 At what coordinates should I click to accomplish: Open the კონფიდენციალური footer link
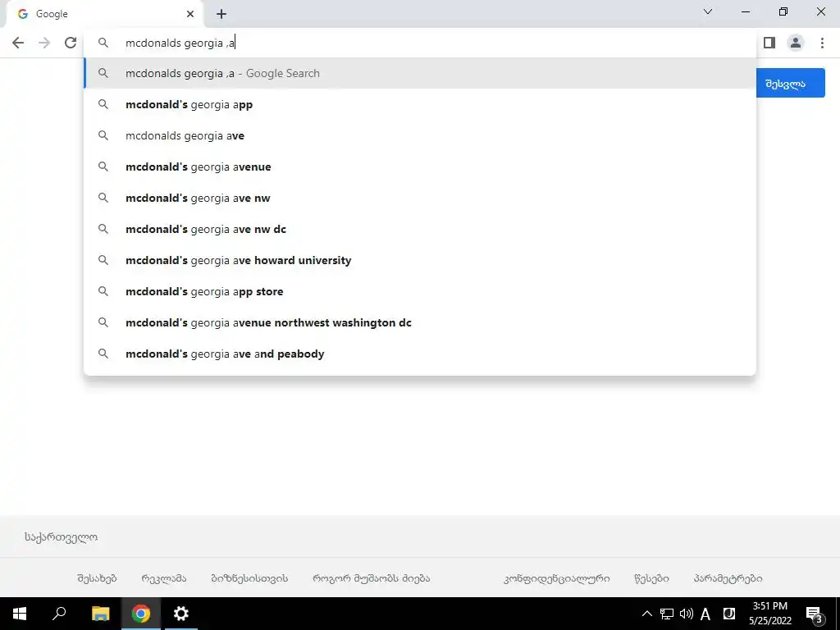[557, 578]
